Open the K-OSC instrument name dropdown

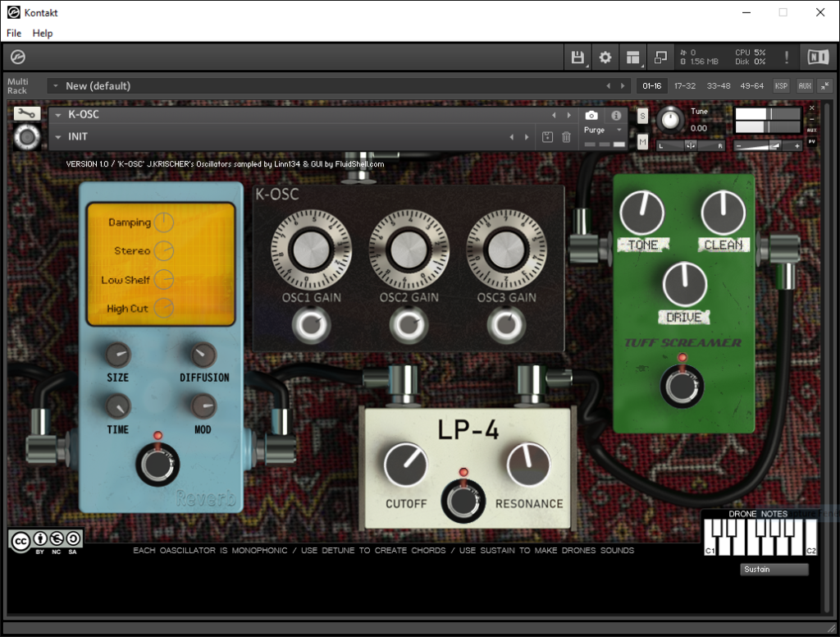point(58,115)
